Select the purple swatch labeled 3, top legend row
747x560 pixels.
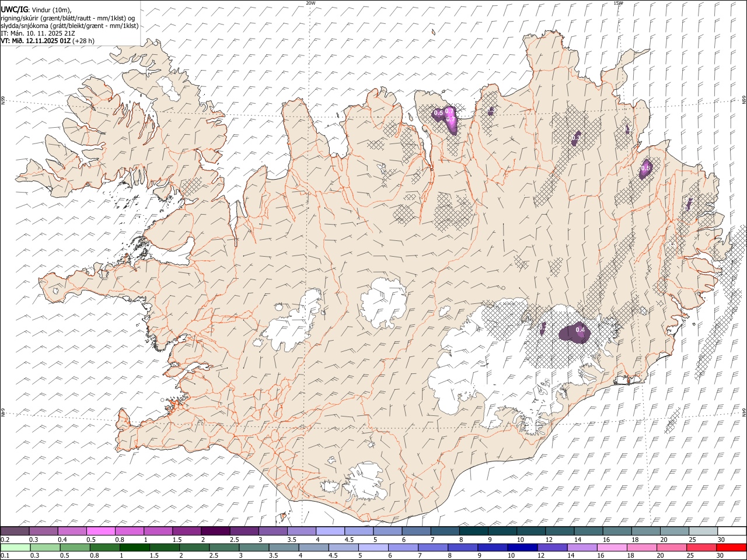pyautogui.click(x=273, y=531)
